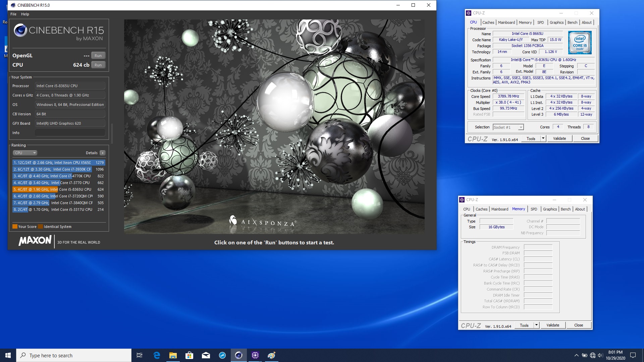Viewport: 644px width, 362px height.
Task: Open the Help menu in Cinebench
Action: tap(25, 14)
